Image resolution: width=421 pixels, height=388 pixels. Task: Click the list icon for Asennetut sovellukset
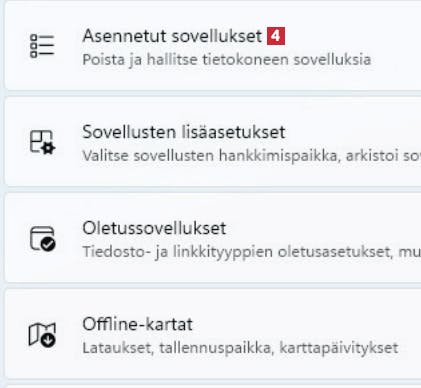pos(42,46)
